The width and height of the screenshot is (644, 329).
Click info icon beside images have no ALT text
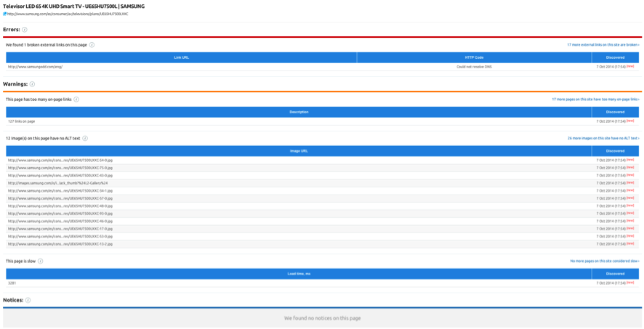85,138
